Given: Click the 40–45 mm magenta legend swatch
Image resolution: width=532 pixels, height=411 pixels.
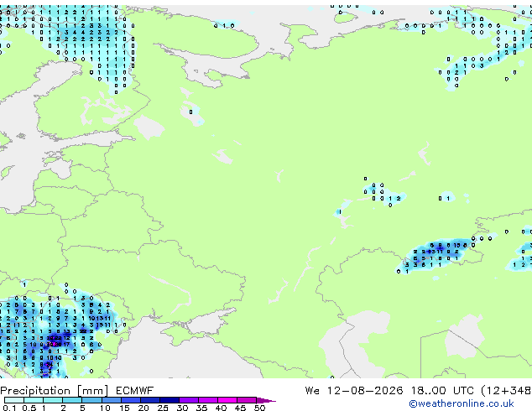Looking at the screenshot, I should (x=227, y=400).
